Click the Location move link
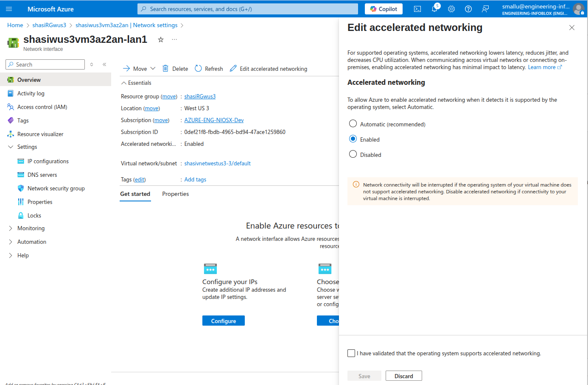This screenshot has width=588, height=385. [x=151, y=109]
